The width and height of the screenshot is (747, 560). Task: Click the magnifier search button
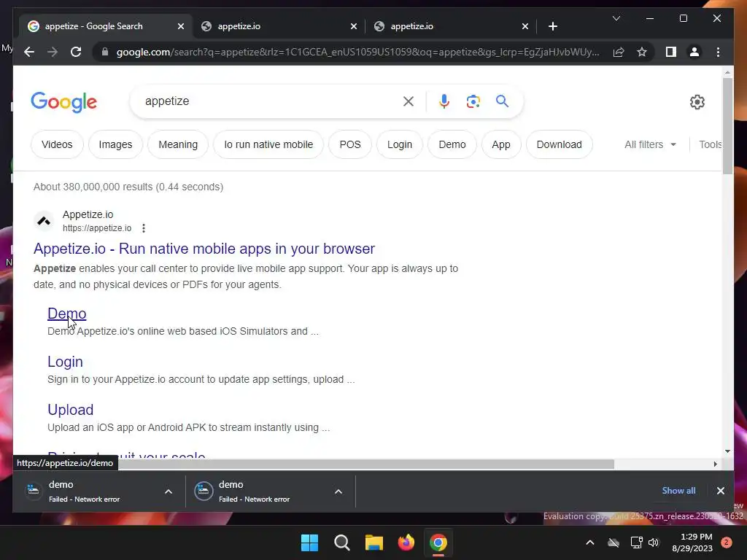[x=502, y=101]
